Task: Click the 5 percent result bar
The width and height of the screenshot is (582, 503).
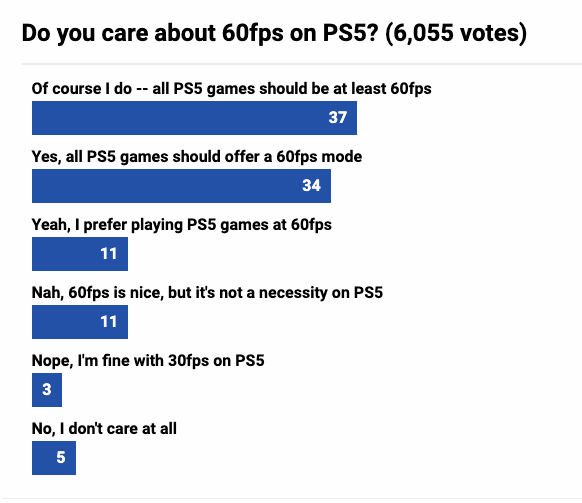Action: (x=54, y=458)
